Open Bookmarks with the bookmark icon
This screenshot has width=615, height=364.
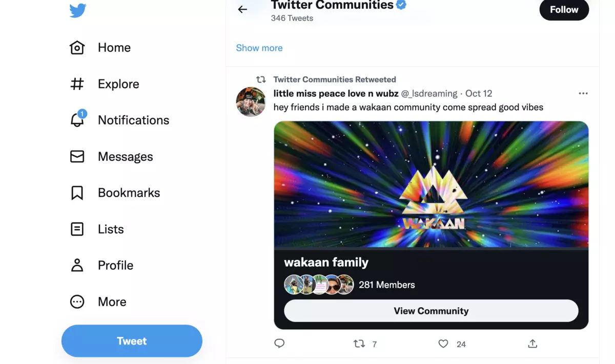click(x=77, y=192)
